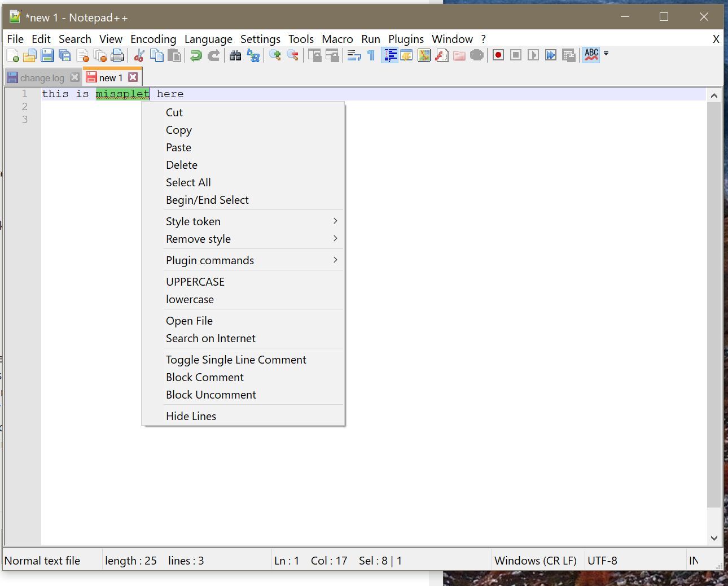This screenshot has width=728, height=586.
Task: Choose Toggle Single Line Comment
Action: [243, 360]
